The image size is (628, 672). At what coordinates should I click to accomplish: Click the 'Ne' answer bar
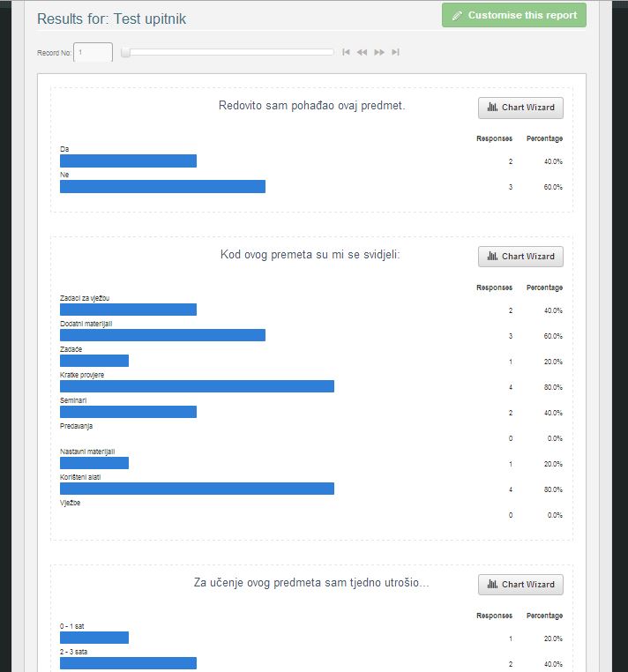coord(162,186)
